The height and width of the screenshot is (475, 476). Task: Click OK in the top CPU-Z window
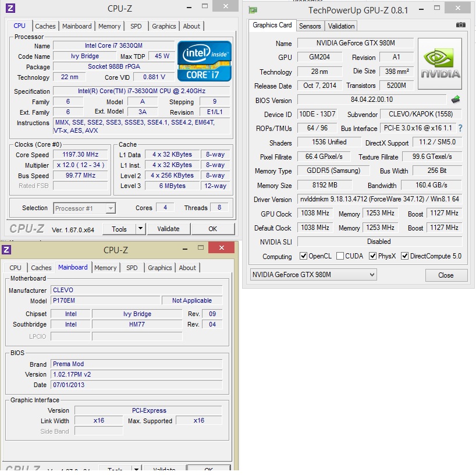[x=213, y=229]
